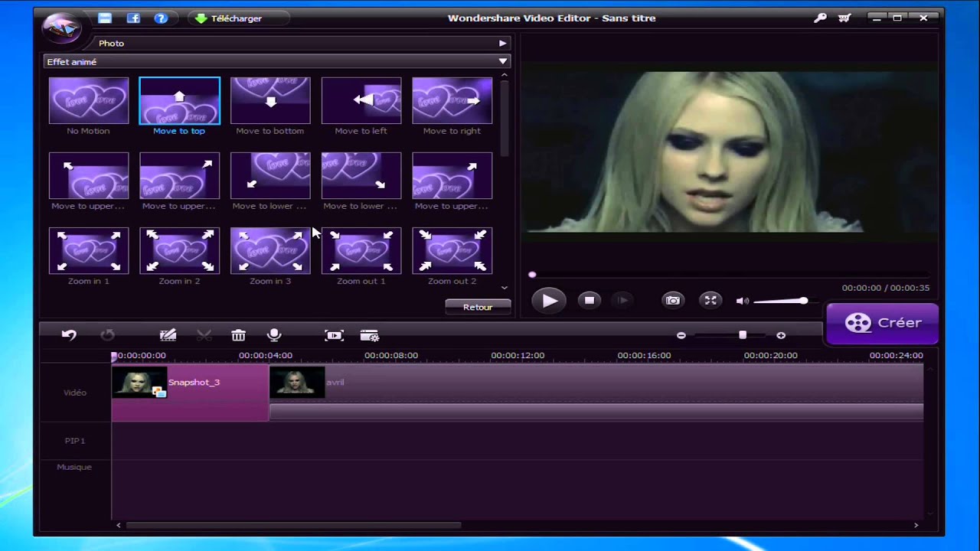Open the Facebook share icon

(x=133, y=18)
